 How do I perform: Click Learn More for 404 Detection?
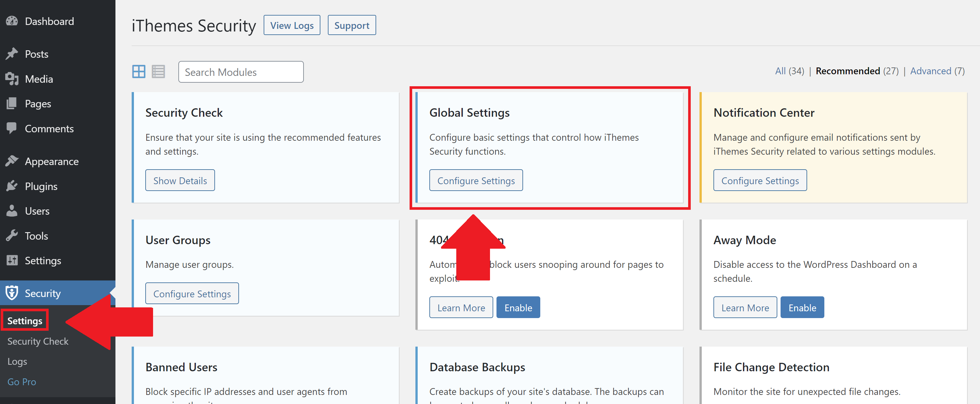click(461, 307)
